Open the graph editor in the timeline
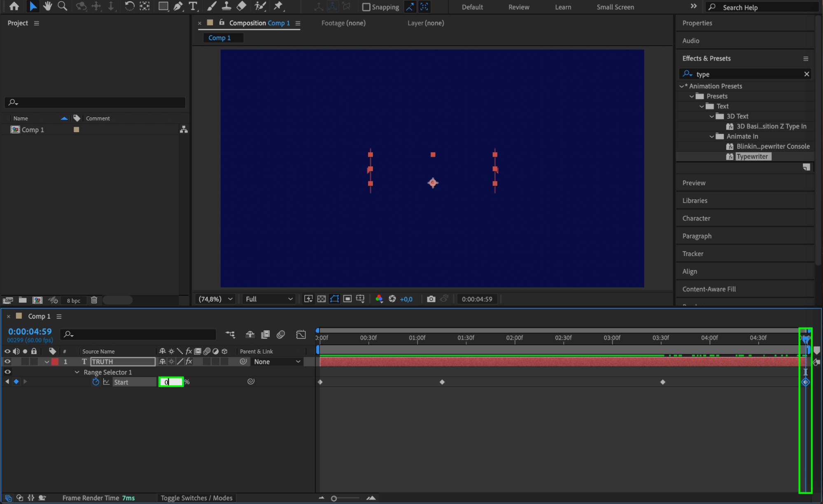The width and height of the screenshot is (823, 504). pyautogui.click(x=301, y=334)
